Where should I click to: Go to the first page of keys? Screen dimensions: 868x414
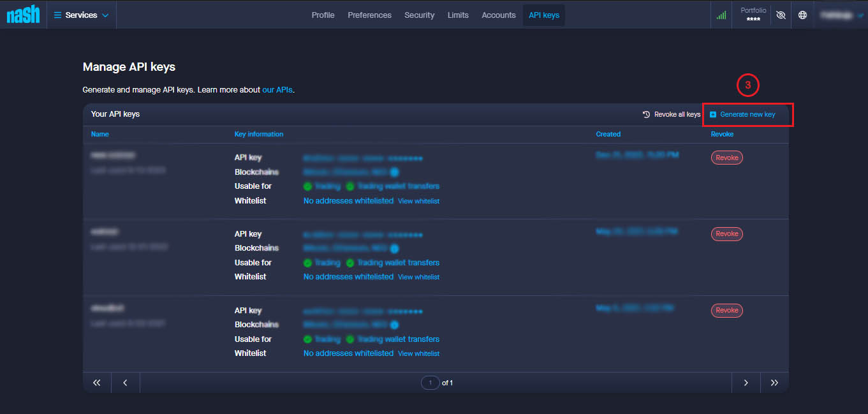click(x=97, y=383)
